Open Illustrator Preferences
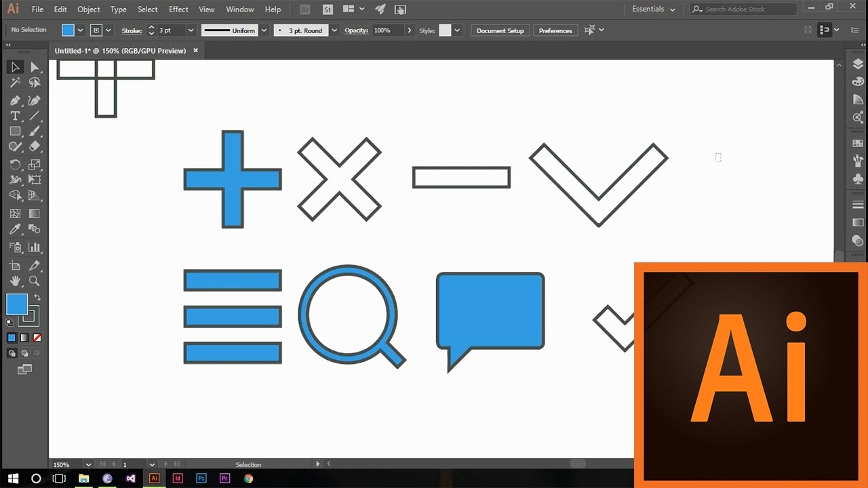 point(555,30)
